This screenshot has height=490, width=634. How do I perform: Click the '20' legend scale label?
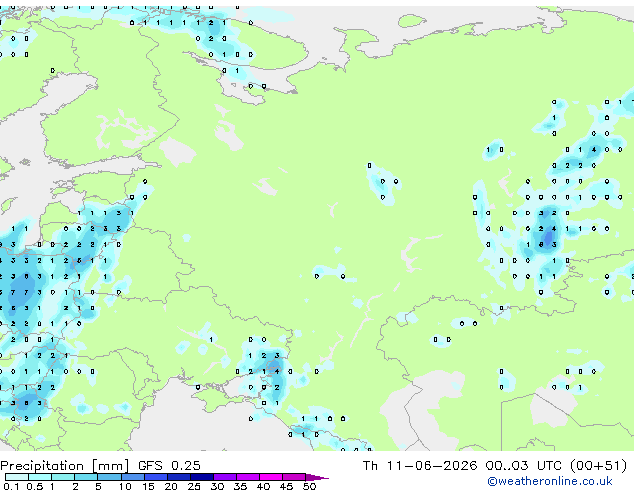(x=171, y=486)
